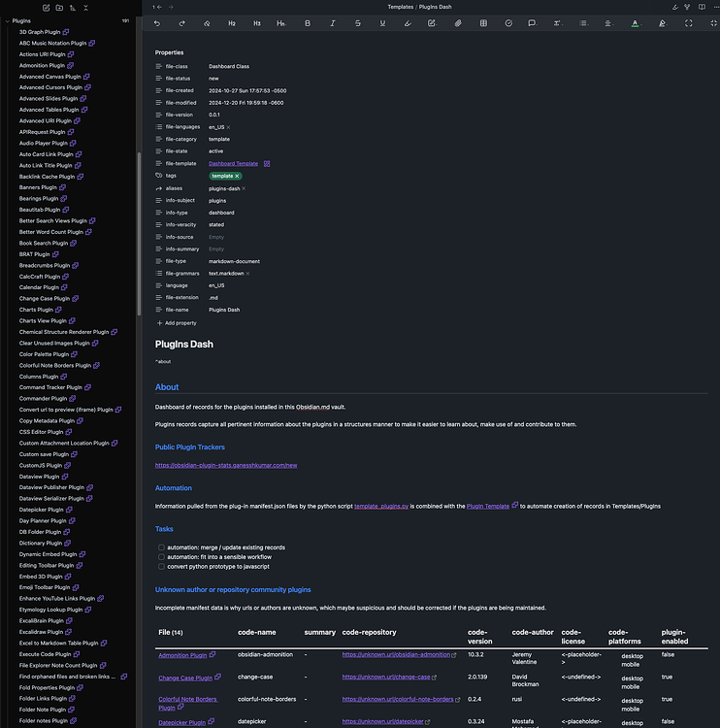Click the inward arrows icon at toolbar end

(x=714, y=23)
